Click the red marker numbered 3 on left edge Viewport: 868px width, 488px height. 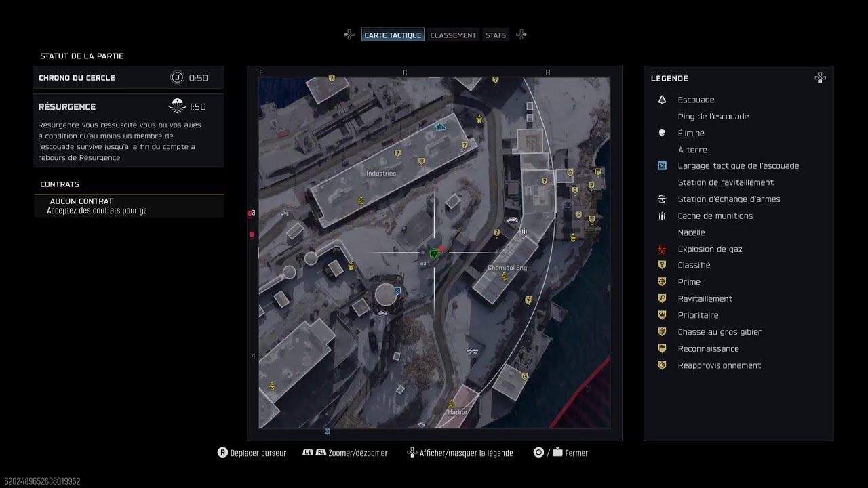click(x=251, y=213)
